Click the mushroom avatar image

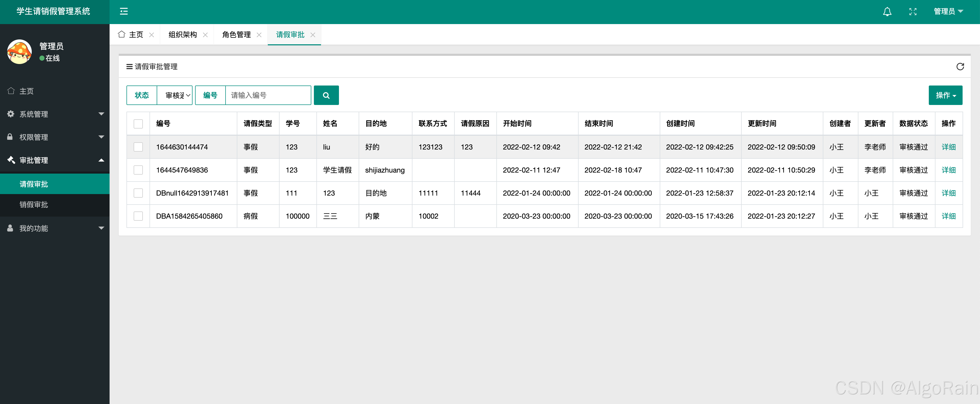click(19, 52)
